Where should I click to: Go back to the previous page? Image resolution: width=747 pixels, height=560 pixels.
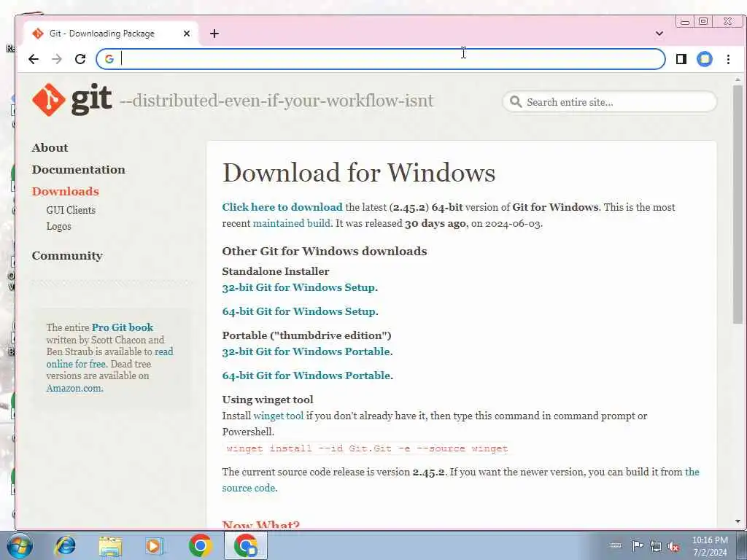coord(34,59)
